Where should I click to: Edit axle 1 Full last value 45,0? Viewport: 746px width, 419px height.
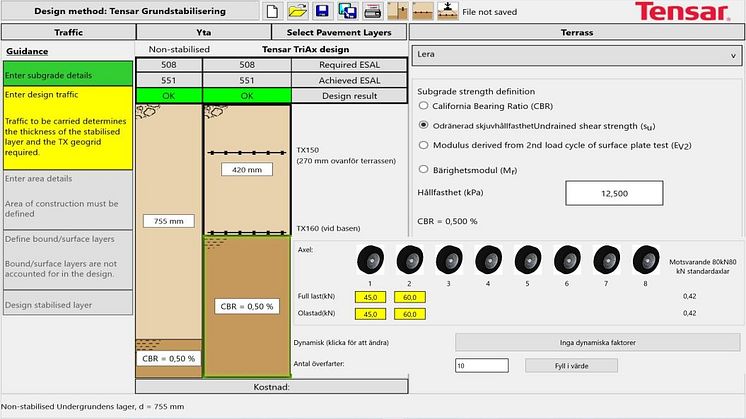coord(370,297)
